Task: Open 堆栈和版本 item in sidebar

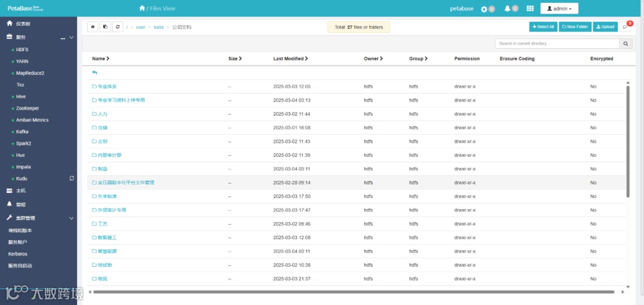Action: pos(20,231)
